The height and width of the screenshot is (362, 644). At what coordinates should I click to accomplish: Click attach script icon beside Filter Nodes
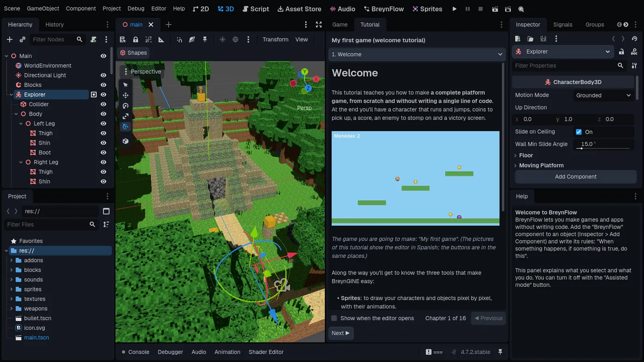click(94, 40)
